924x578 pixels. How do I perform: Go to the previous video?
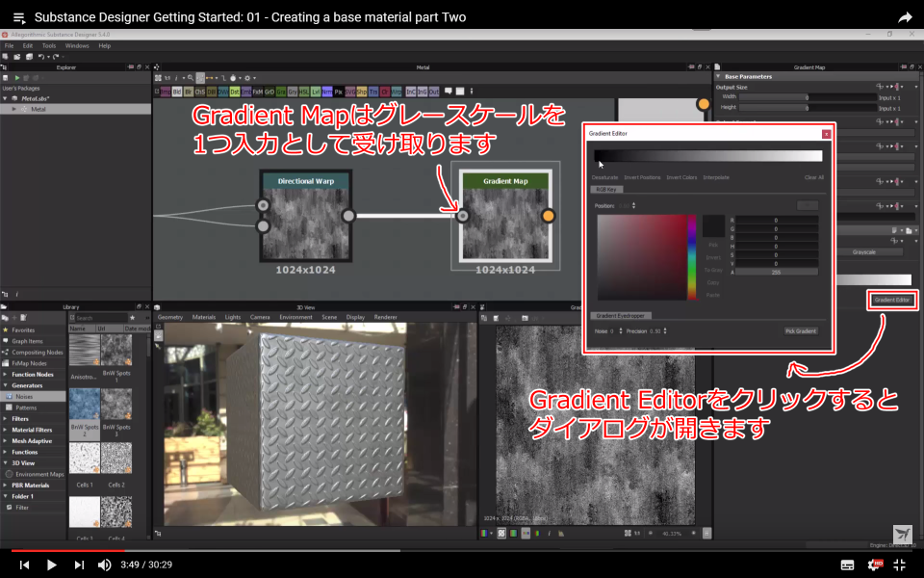click(24, 565)
